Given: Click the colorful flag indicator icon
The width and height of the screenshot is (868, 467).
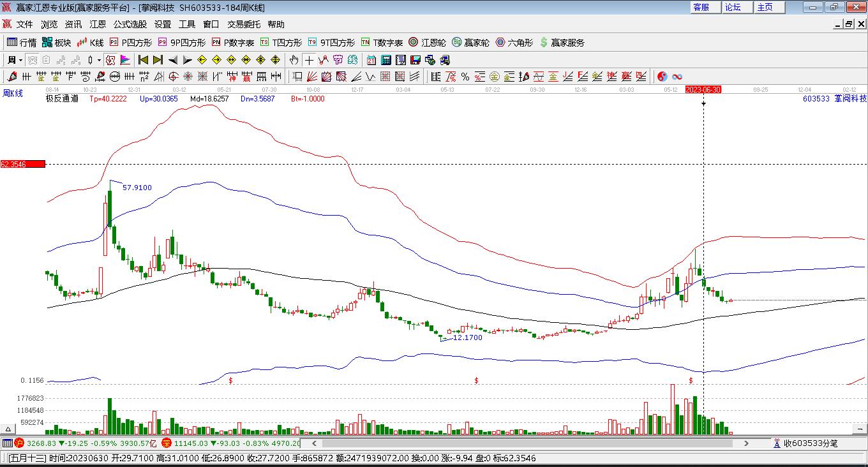Looking at the screenshot, I should click(x=125, y=60).
